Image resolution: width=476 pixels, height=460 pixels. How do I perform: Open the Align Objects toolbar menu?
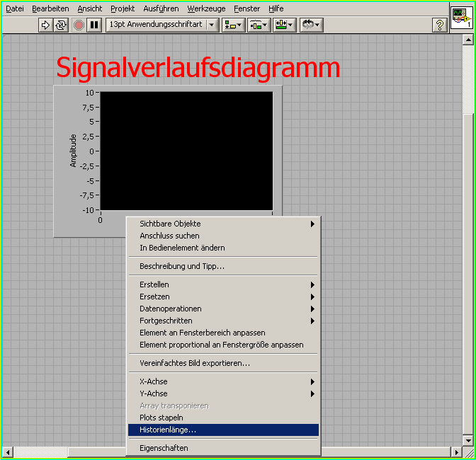tap(234, 25)
